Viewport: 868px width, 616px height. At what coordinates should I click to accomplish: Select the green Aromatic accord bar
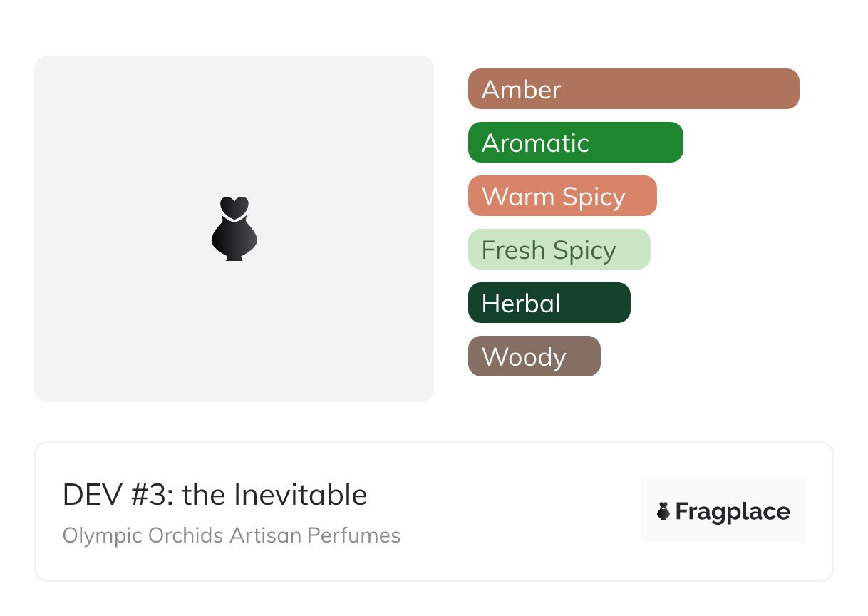pyautogui.click(x=634, y=143)
